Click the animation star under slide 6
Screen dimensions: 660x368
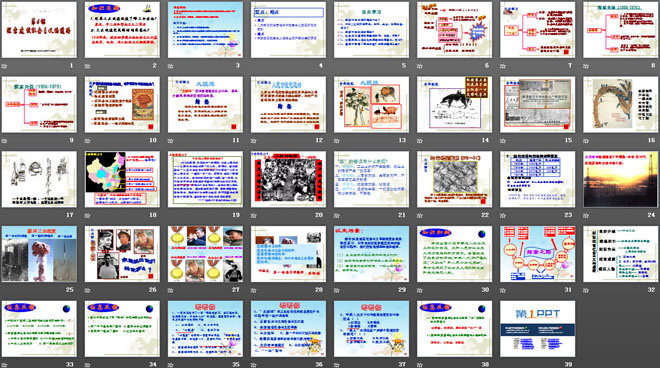coord(420,66)
